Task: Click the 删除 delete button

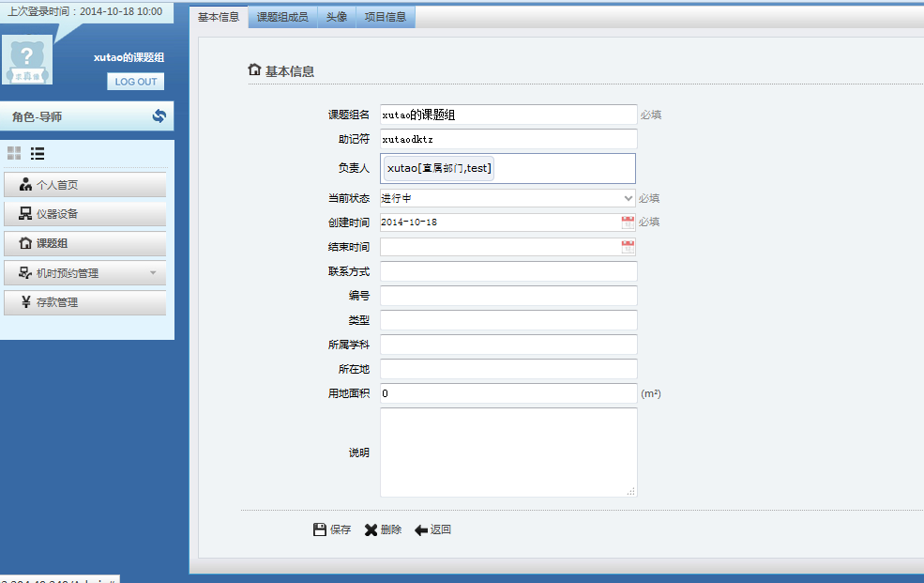Action: point(383,529)
